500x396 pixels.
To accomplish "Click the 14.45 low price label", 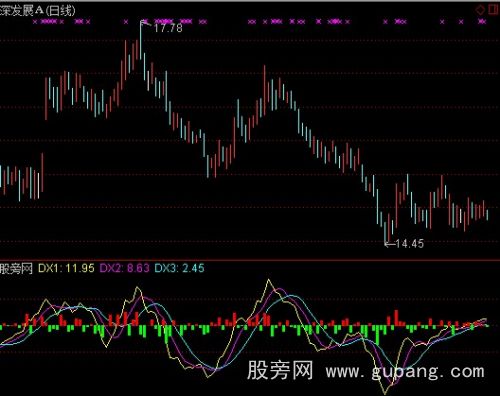I will [410, 244].
